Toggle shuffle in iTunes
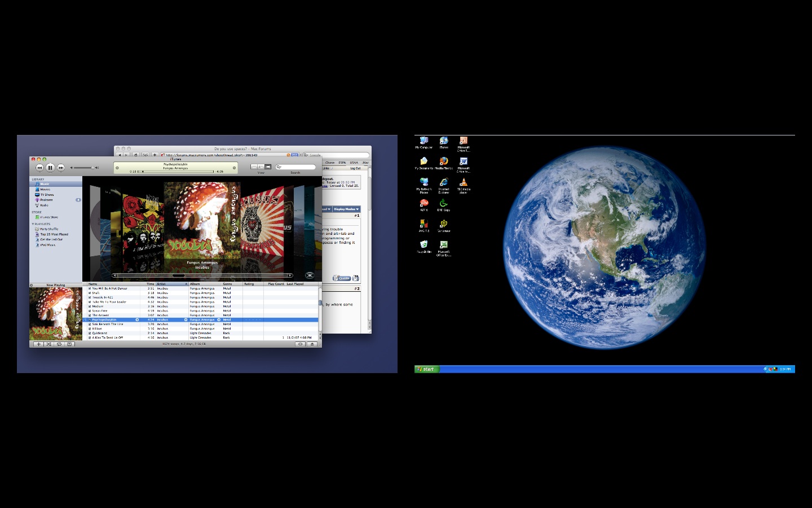Viewport: 812px width, 508px height. click(48, 344)
